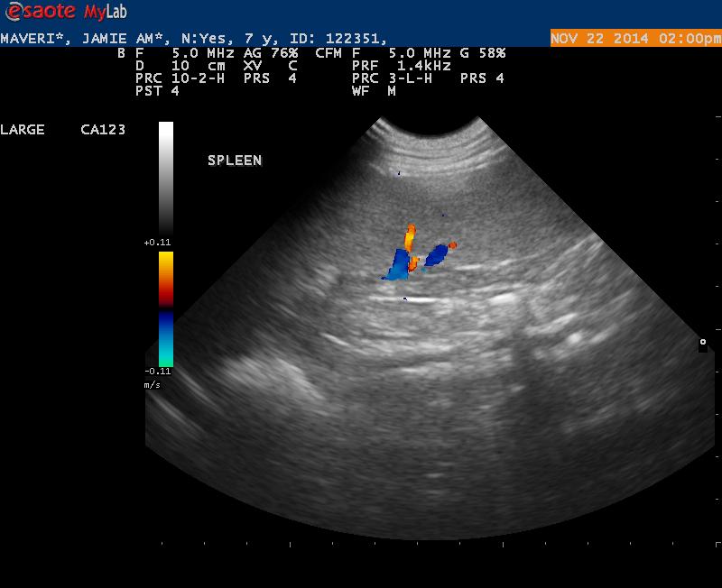Select the SPLEEN annotation label
Viewport: 722px width, 588px height.
[234, 161]
